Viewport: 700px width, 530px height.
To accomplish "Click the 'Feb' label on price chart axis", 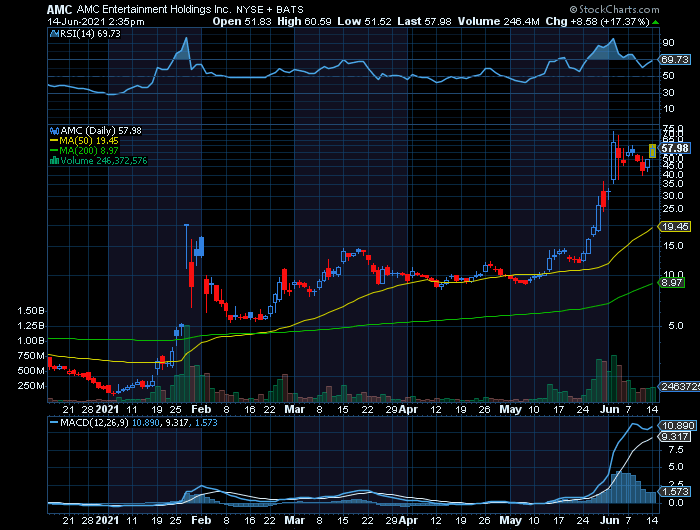I will click(x=201, y=409).
